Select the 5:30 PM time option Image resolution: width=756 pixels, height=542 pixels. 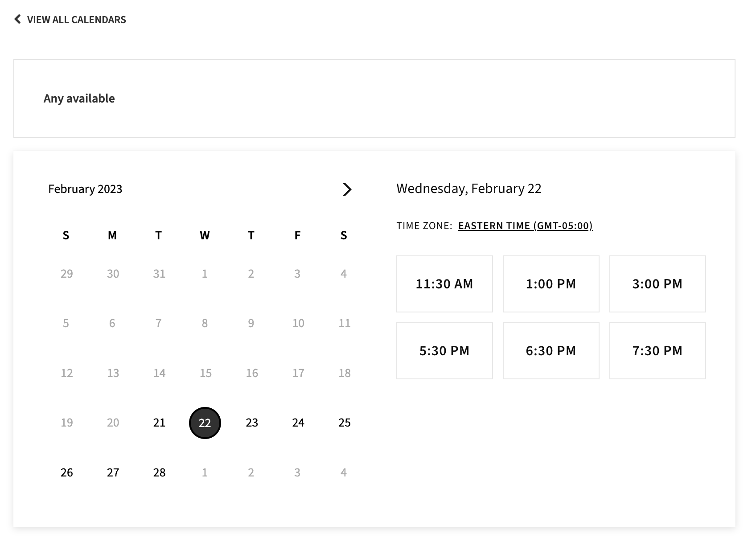pyautogui.click(x=444, y=350)
